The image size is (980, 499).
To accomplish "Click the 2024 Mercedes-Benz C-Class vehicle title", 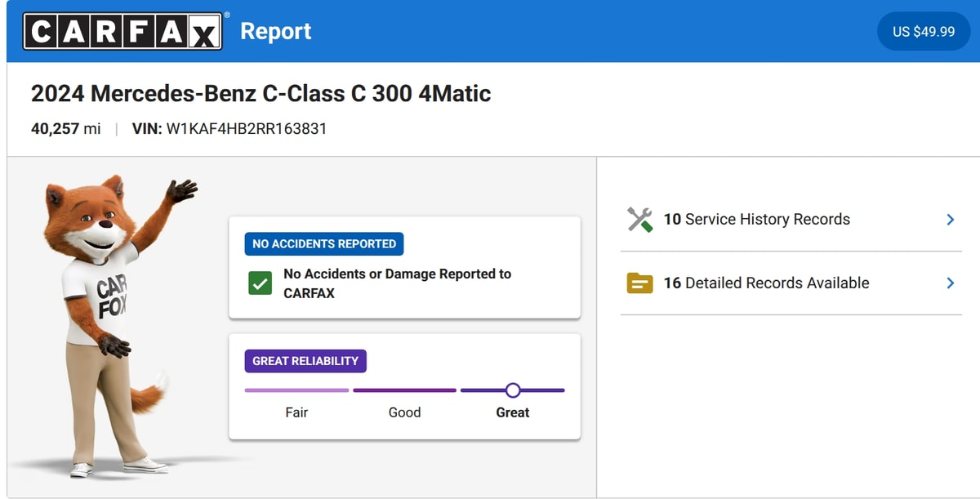I will pos(261,93).
